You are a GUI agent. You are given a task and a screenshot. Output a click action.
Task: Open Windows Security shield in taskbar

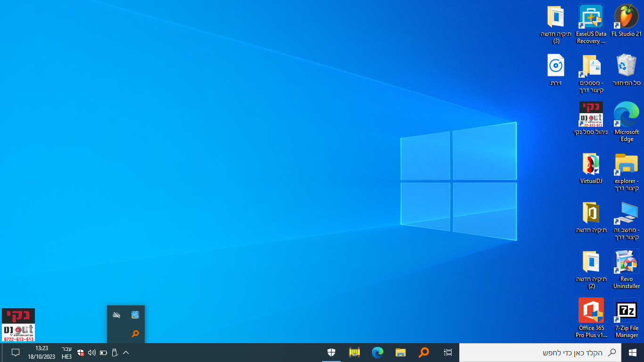tap(331, 353)
